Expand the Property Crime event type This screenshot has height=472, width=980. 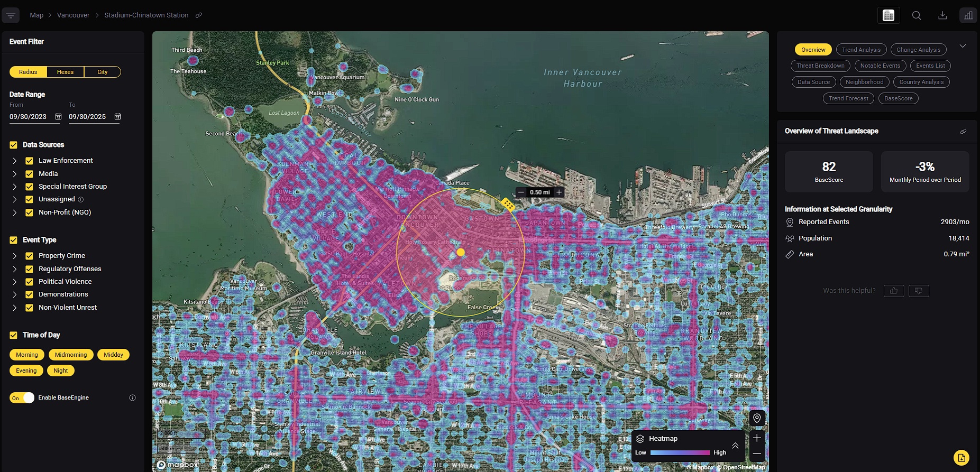tap(14, 256)
